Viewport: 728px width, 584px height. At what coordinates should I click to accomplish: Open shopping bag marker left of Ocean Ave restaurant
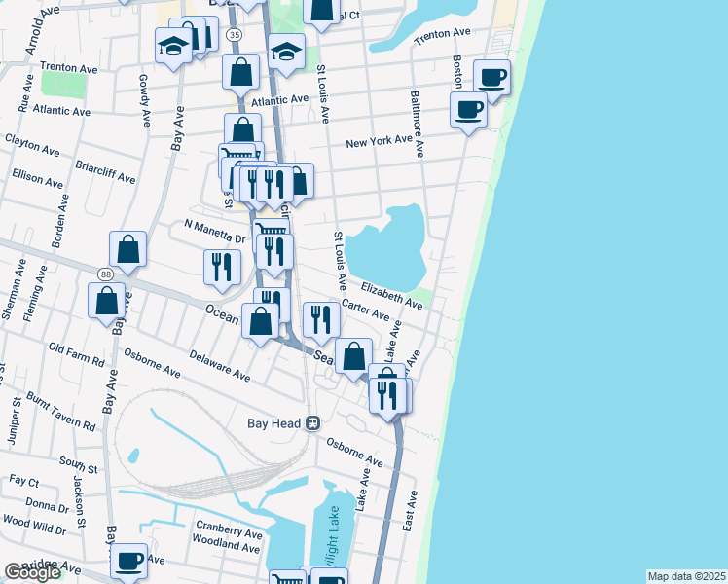[260, 322]
